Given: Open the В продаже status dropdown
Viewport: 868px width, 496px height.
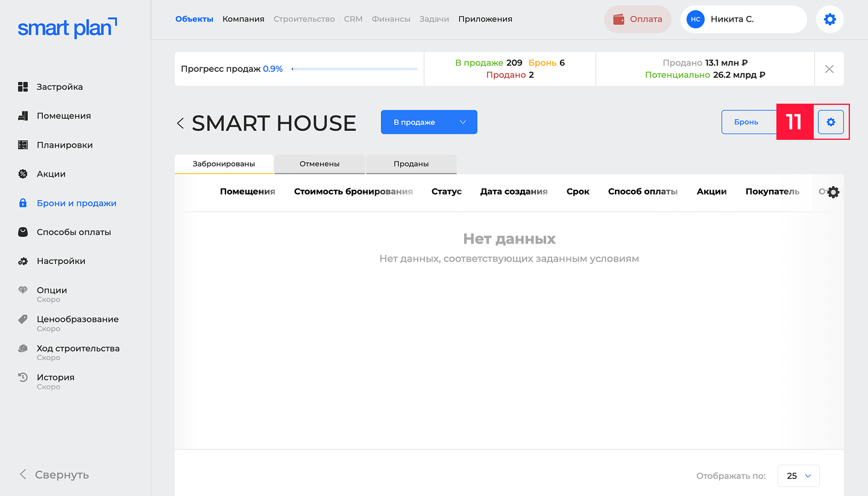Looking at the screenshot, I should [429, 122].
